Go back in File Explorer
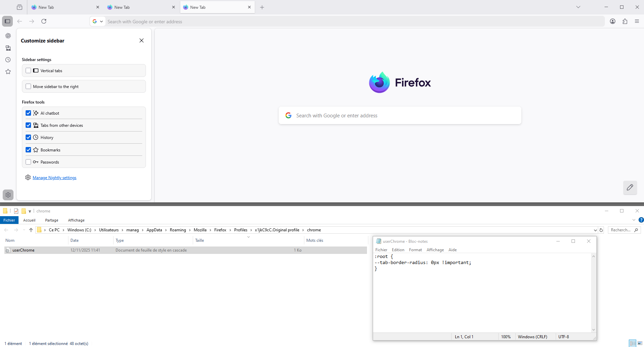Image resolution: width=644 pixels, height=347 pixels. pyautogui.click(x=6, y=230)
